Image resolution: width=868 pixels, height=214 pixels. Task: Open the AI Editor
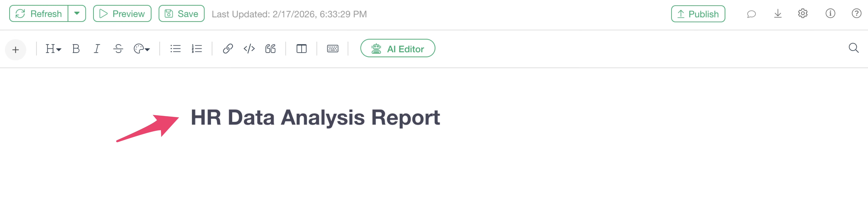point(398,49)
